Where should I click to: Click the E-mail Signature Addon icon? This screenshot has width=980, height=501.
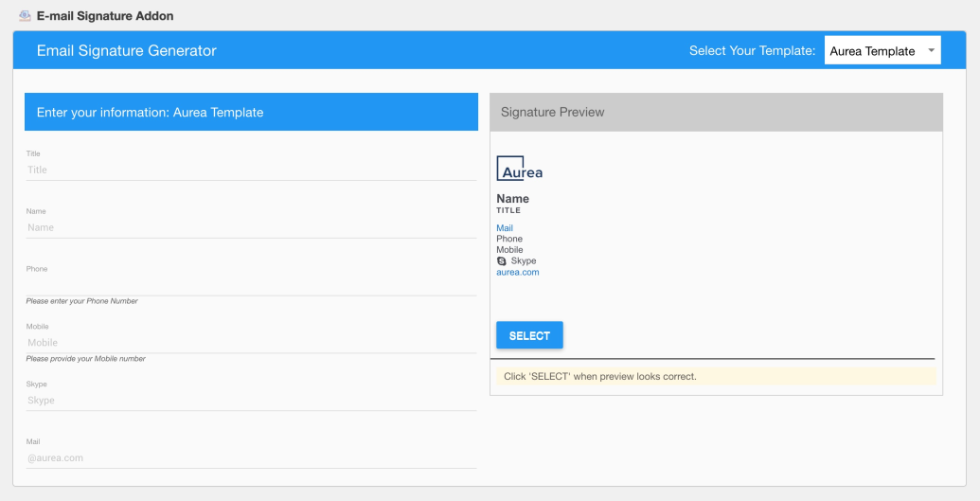[25, 16]
